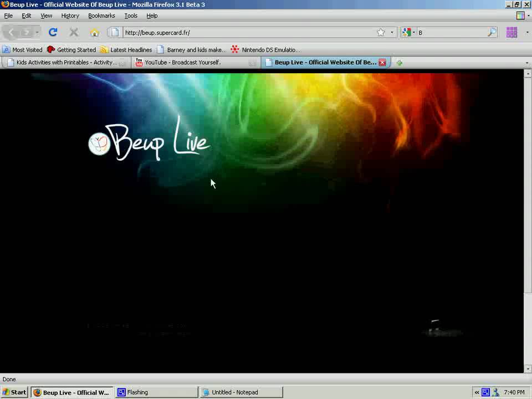Open the back/forward history dropdown arrow
The width and height of the screenshot is (532, 399).
tap(37, 33)
